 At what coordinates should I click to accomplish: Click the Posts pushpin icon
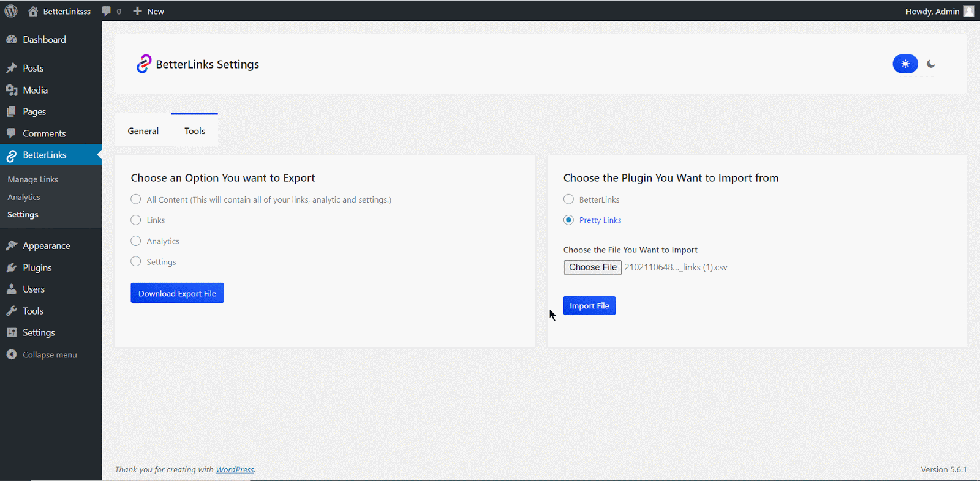[12, 68]
